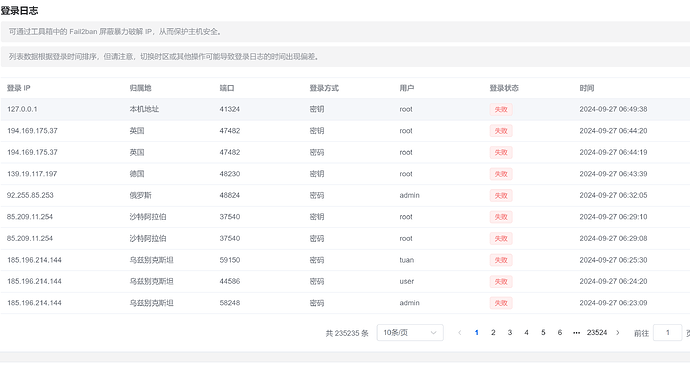Click 失败 tag in the tuan row
This screenshot has height=366, width=690.
[x=501, y=260]
